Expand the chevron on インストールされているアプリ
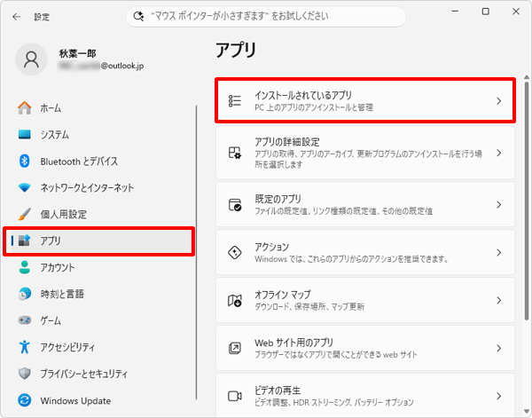532x418 pixels. tap(498, 101)
